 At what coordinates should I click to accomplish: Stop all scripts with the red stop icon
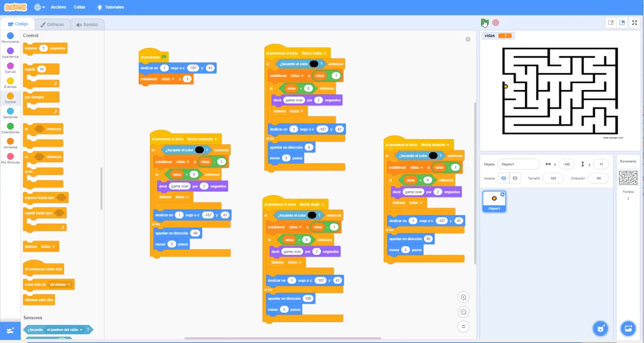tap(495, 23)
